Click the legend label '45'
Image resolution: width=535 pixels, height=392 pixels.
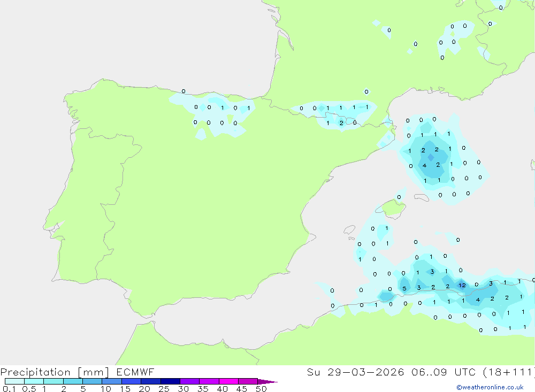[242, 389]
